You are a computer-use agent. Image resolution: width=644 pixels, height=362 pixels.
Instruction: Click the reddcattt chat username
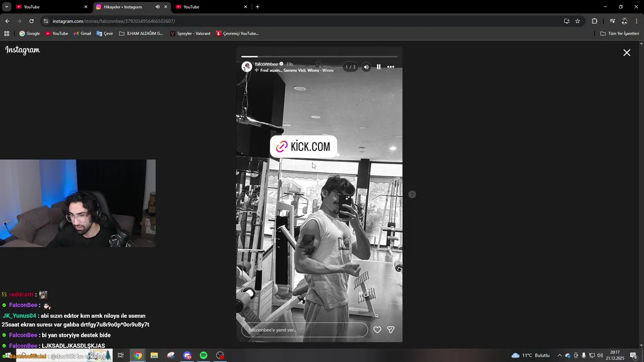point(21,295)
